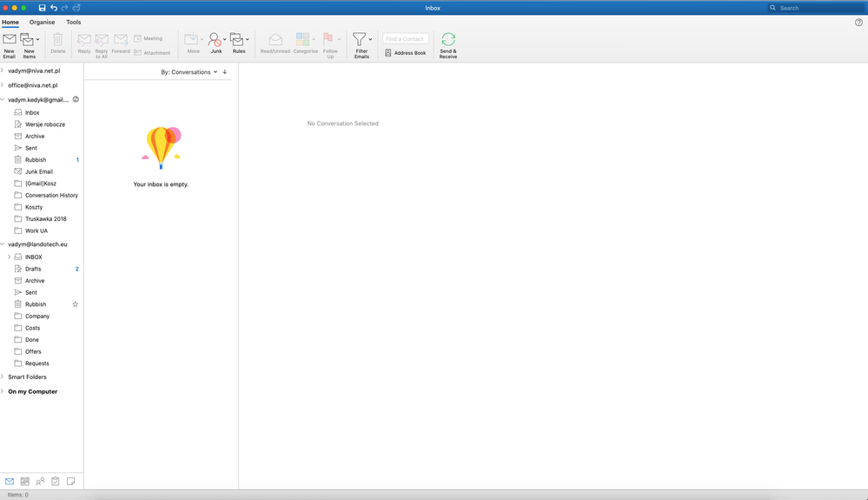Image resolution: width=868 pixels, height=500 pixels.
Task: Click the Read/Unread envelope icon
Action: pyautogui.click(x=275, y=39)
